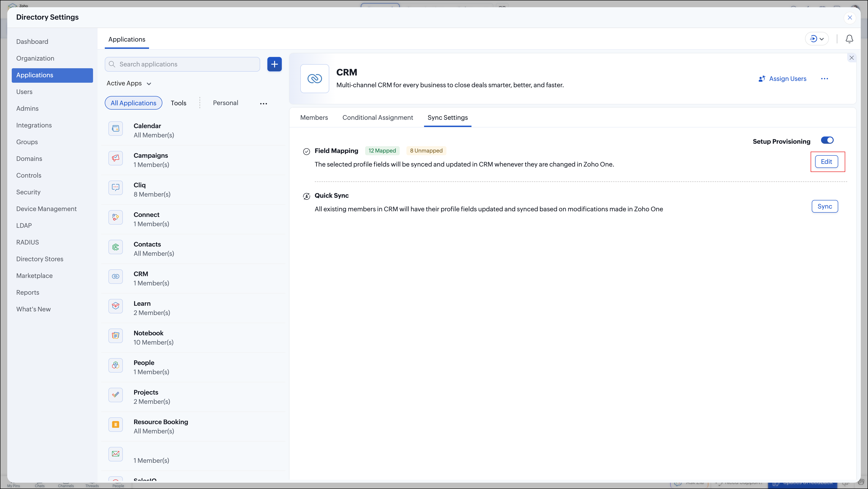868x489 pixels.
Task: Select Security in the left sidebar
Action: [x=28, y=192]
